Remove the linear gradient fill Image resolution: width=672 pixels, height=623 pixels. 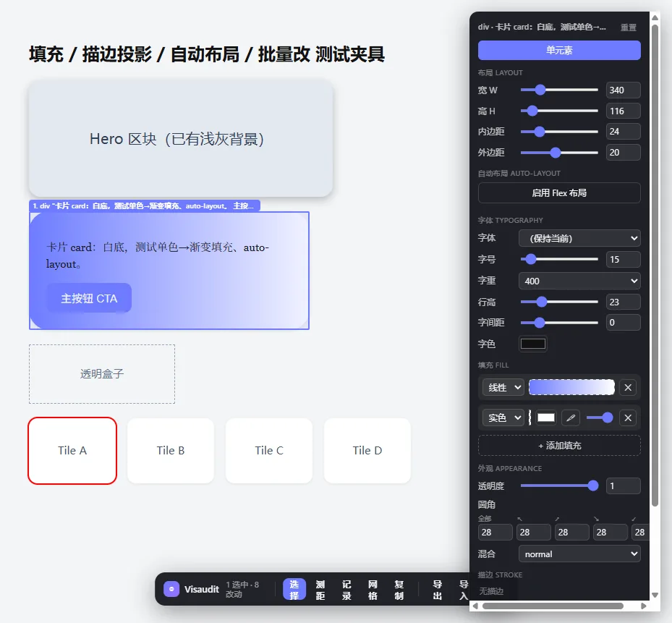pyautogui.click(x=628, y=388)
